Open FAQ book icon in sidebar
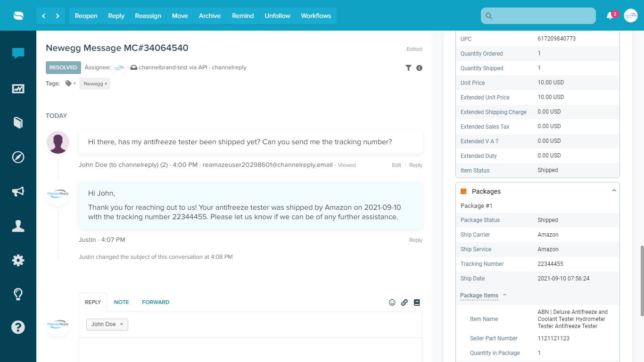Viewport: 644px width, 362px height. point(18,123)
